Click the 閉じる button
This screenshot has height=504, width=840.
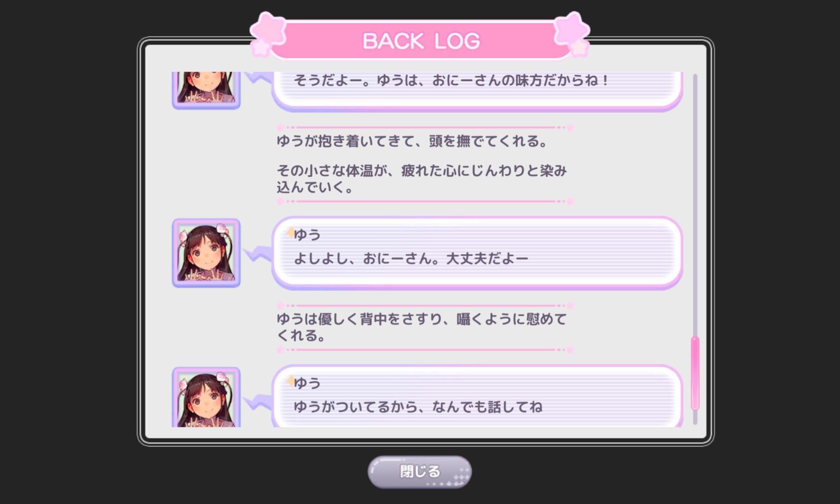click(420, 472)
